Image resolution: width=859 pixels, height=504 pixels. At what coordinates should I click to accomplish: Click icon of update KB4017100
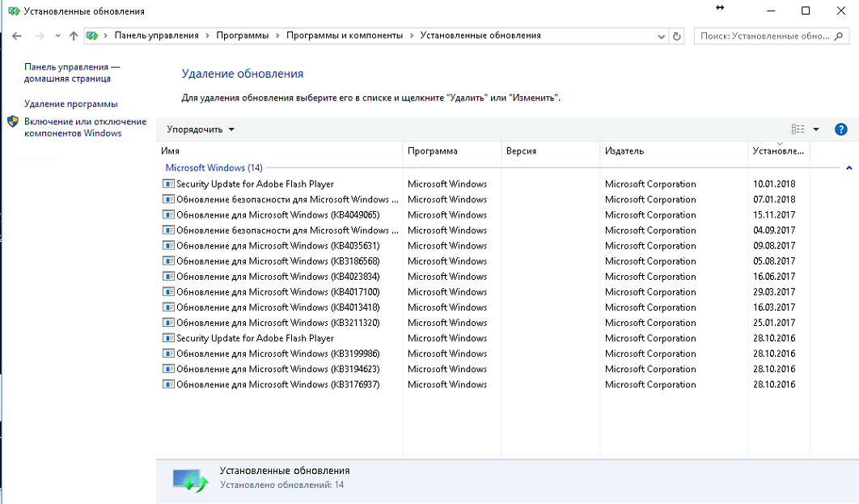(x=168, y=291)
